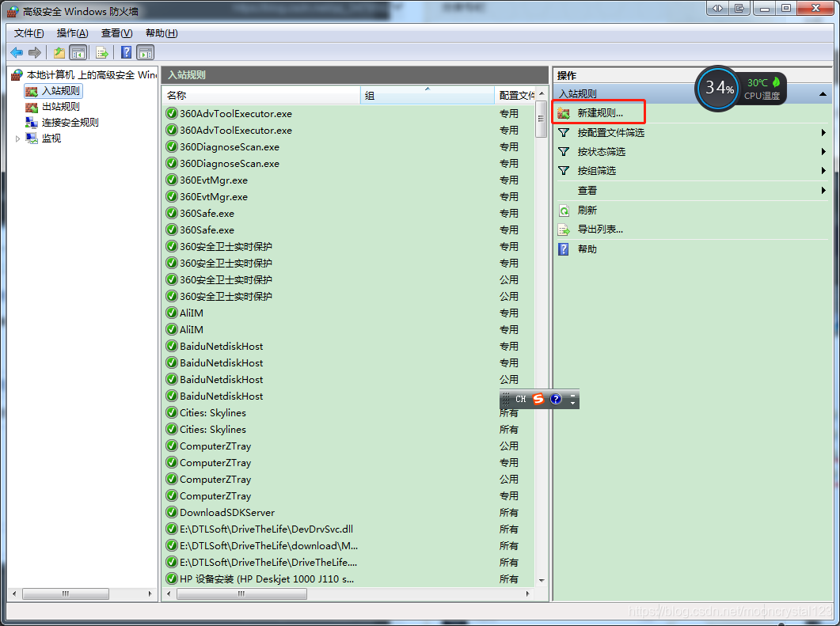Click green check icon of DownloadSDKServer rule
Screen dimensions: 840x626
pyautogui.click(x=172, y=513)
